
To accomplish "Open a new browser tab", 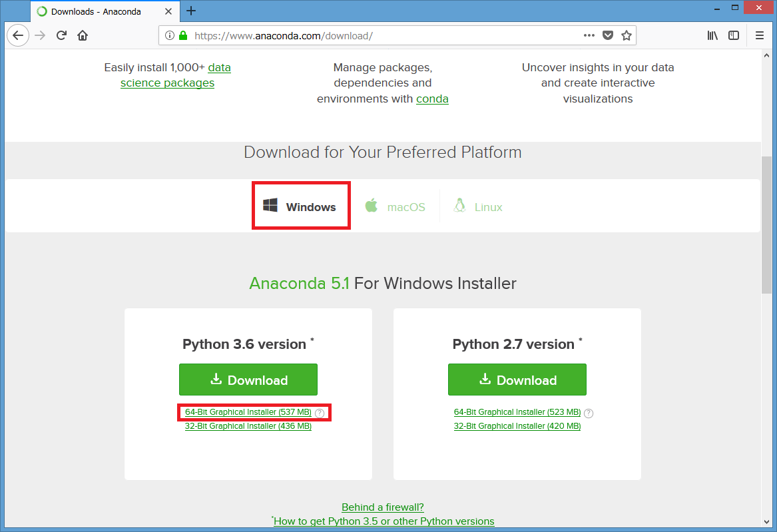I will tap(191, 11).
